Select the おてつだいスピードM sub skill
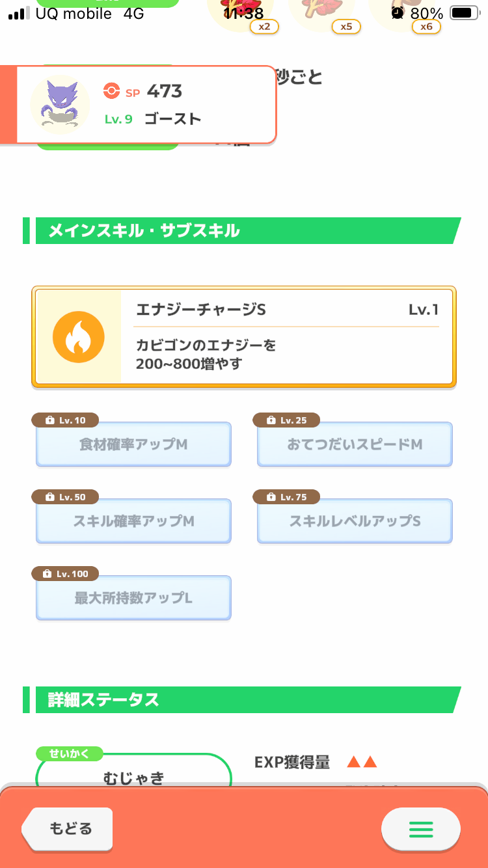488x868 pixels. (x=355, y=444)
